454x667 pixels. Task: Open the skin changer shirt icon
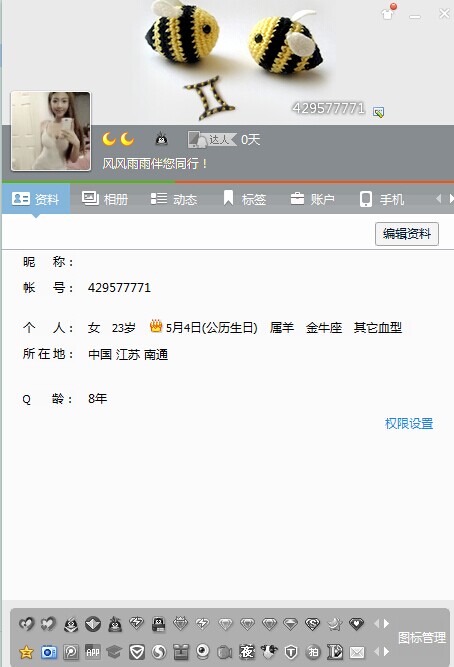(x=388, y=13)
